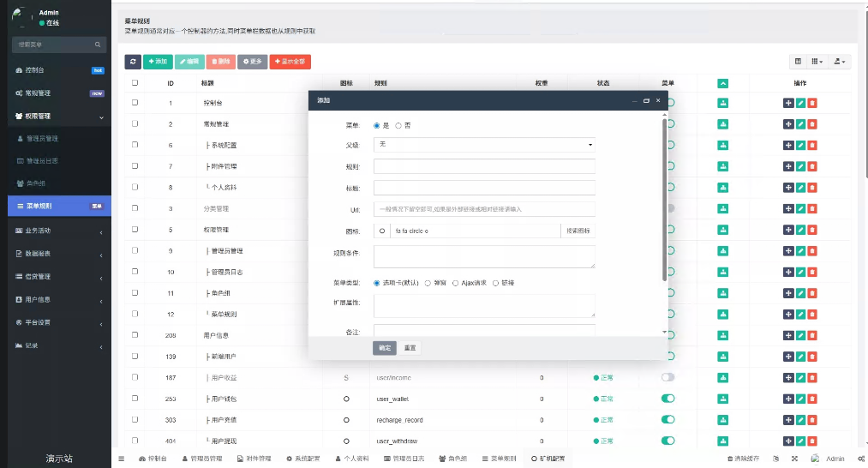This screenshot has height=468, width=868.
Task: Collapse the 权限管理 sidebar section
Action: pos(56,116)
